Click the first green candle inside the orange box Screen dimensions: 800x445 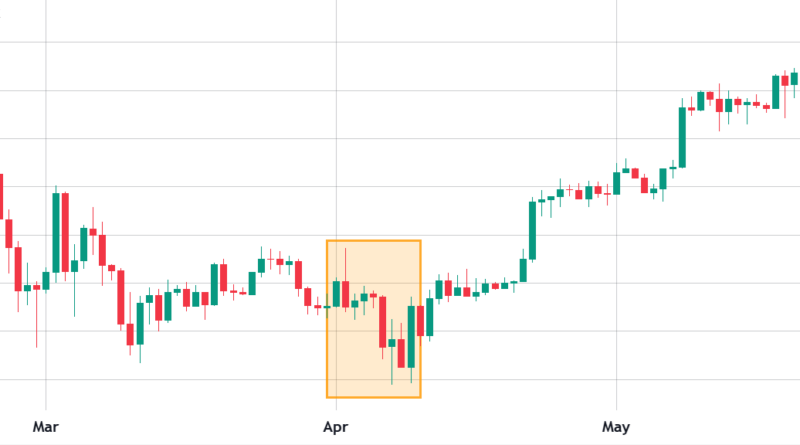336,294
